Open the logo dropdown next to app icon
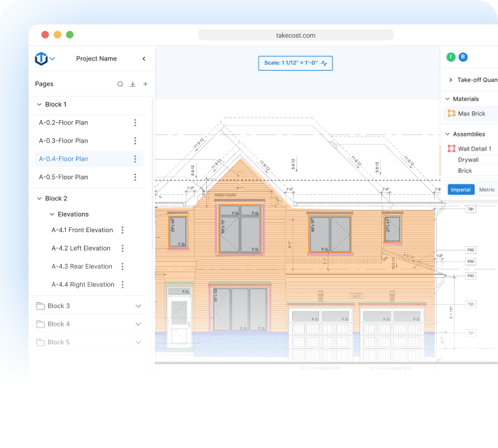The height and width of the screenshot is (448, 498). (53, 59)
